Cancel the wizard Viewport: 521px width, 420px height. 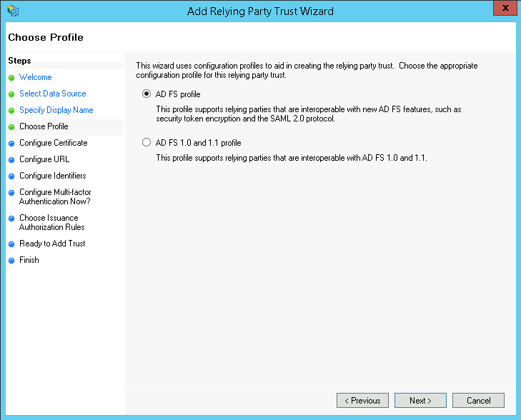pyautogui.click(x=478, y=401)
